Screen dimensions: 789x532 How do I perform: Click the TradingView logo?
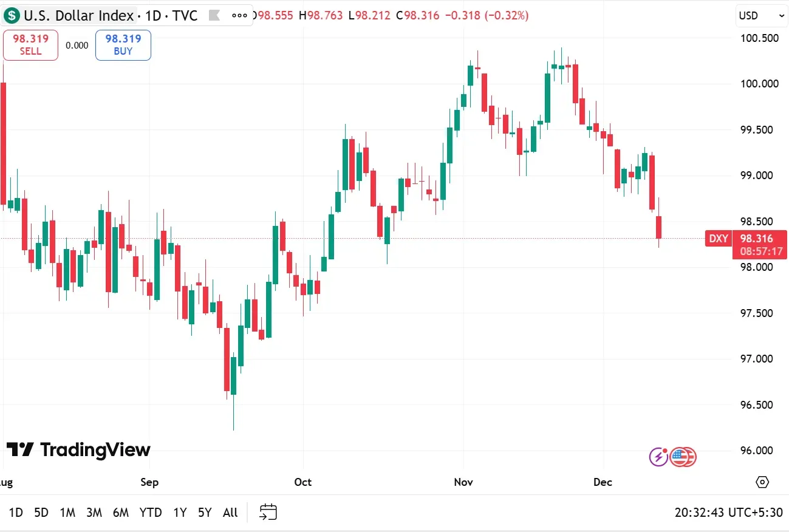point(78,450)
